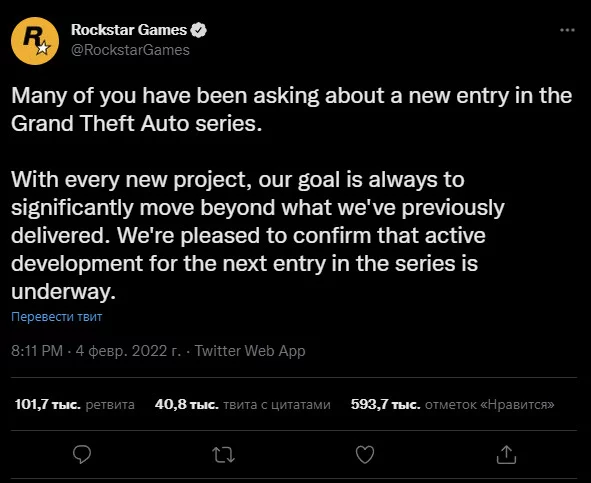This screenshot has width=591, height=483.
Task: Open the Rockstar Games profile avatar
Action: tap(35, 41)
